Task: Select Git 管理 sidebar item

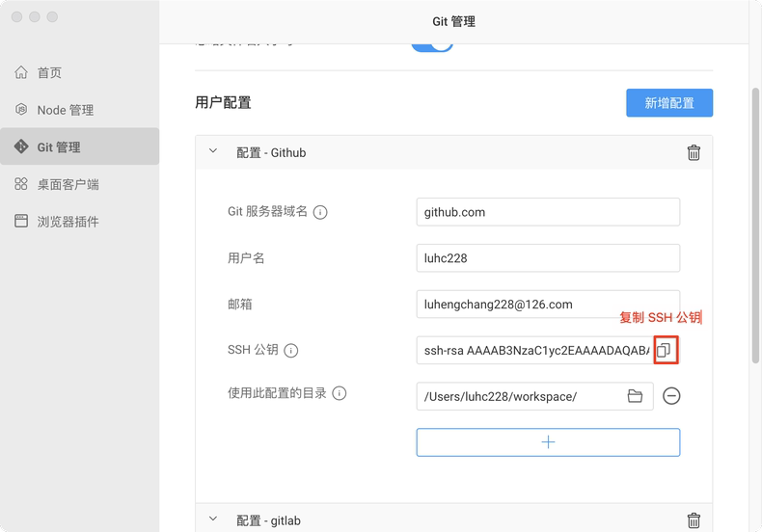Action: coord(79,146)
